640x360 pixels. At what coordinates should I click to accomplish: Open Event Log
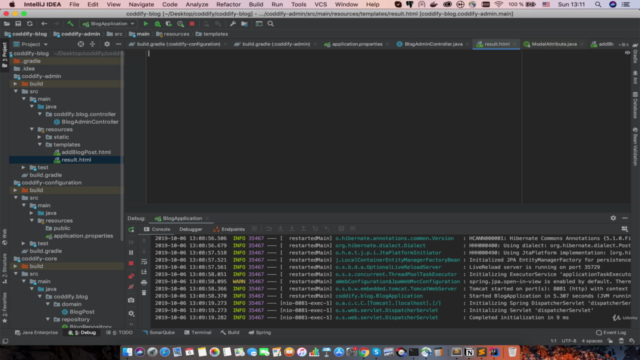point(611,333)
